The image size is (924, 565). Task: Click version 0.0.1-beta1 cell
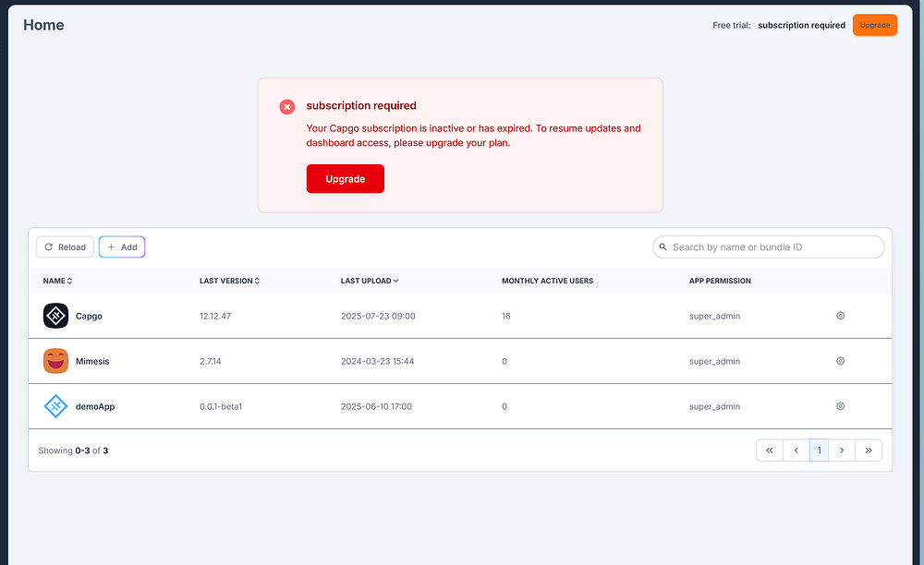221,407
